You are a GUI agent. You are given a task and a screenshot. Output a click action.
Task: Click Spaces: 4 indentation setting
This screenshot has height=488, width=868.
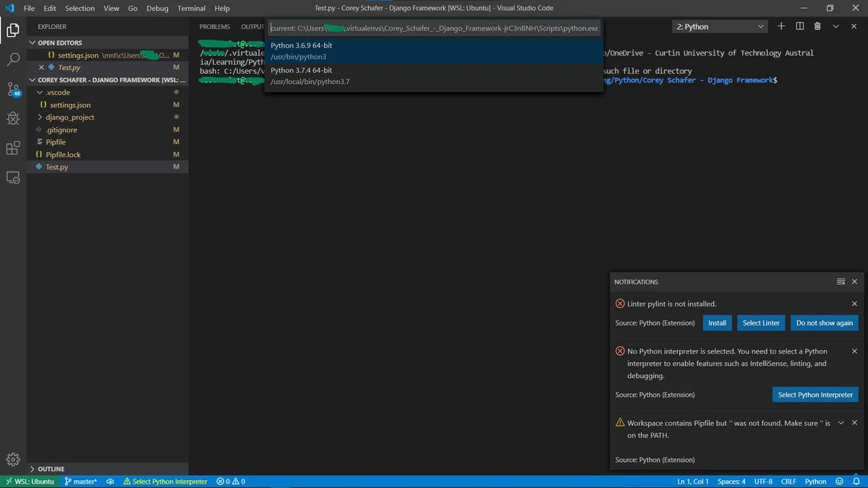(731, 481)
